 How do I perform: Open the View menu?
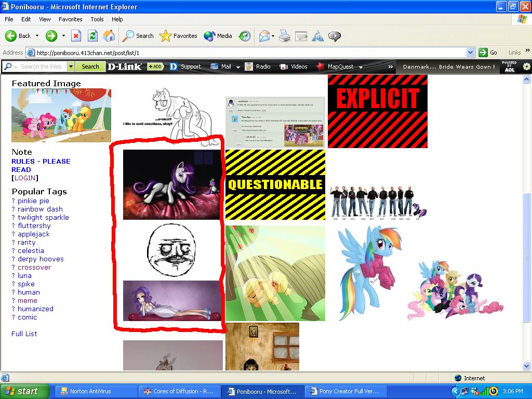tap(45, 19)
